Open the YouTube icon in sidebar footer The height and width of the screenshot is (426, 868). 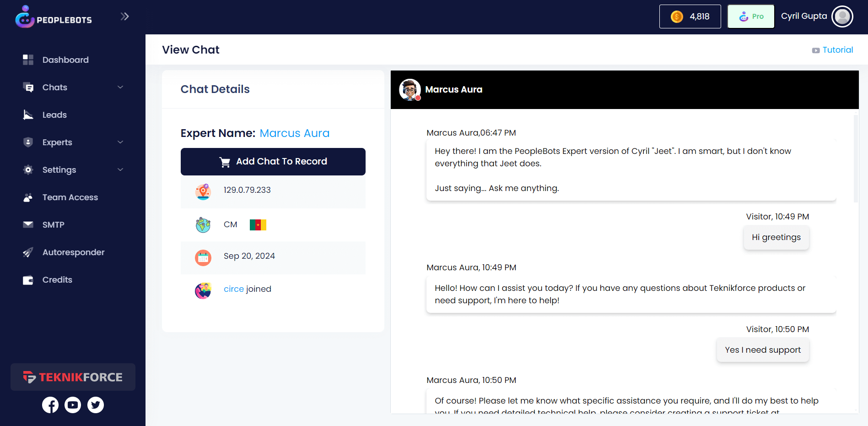(x=73, y=405)
